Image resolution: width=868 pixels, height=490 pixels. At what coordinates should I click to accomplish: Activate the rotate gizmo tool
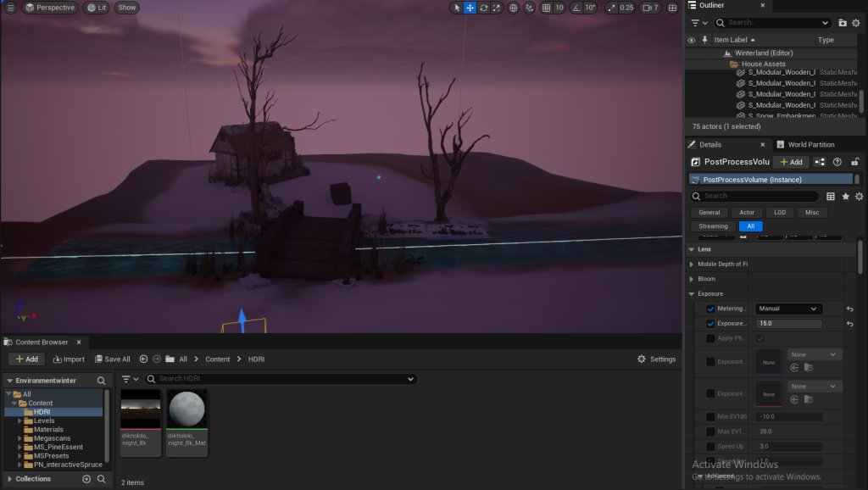coord(483,8)
